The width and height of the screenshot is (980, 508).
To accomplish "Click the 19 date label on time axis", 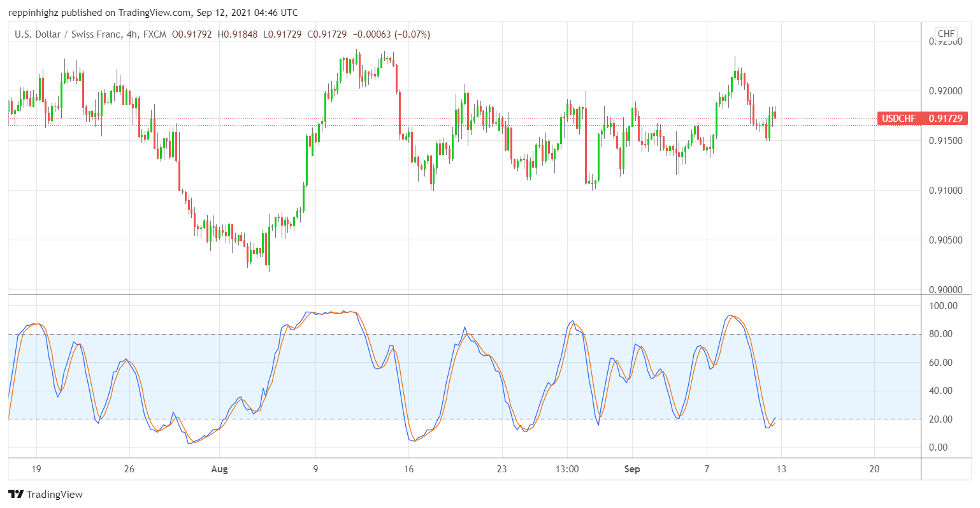I will pyautogui.click(x=36, y=469).
